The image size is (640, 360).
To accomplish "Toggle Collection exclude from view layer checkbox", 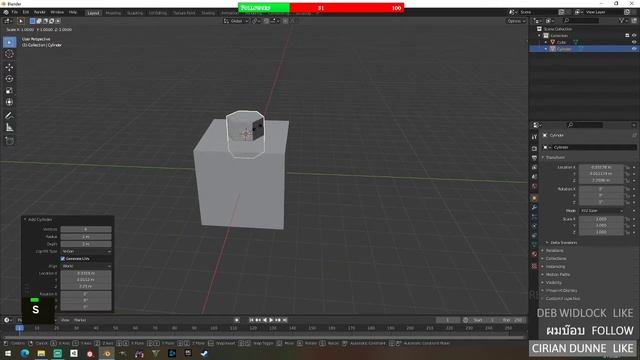I will (x=627, y=36).
